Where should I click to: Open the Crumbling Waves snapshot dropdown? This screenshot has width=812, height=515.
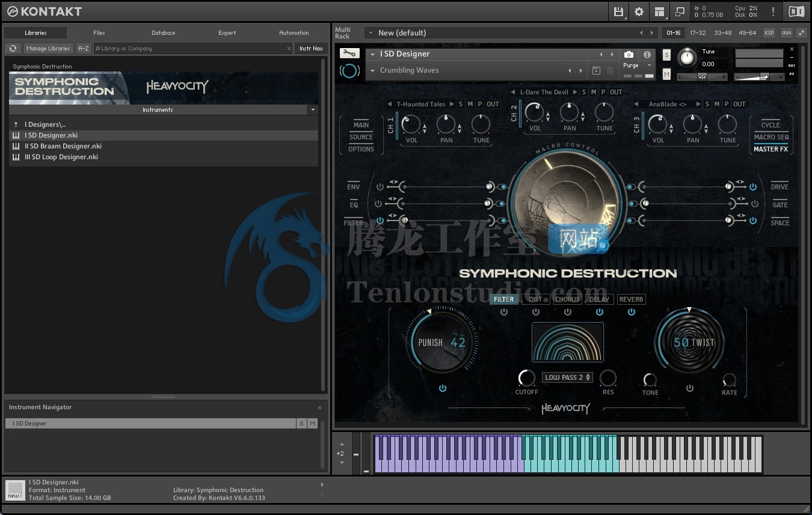(373, 71)
